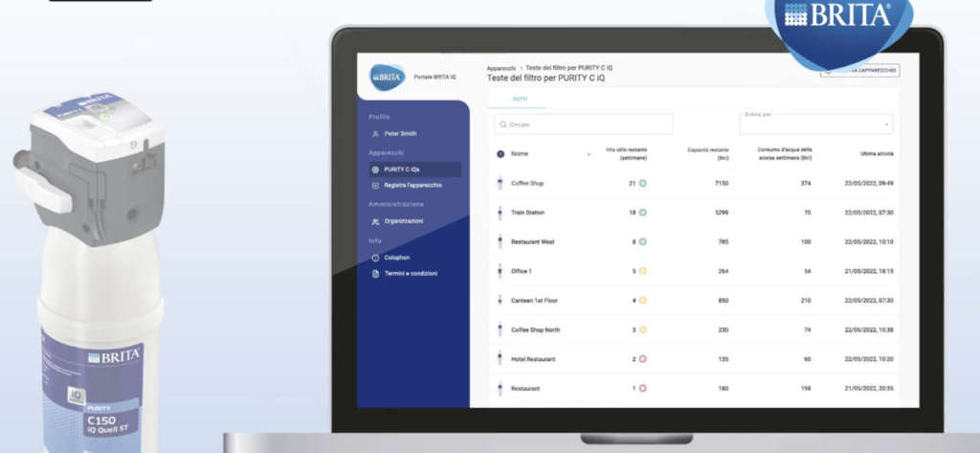Open the Coffee Shop North device name

click(x=536, y=329)
